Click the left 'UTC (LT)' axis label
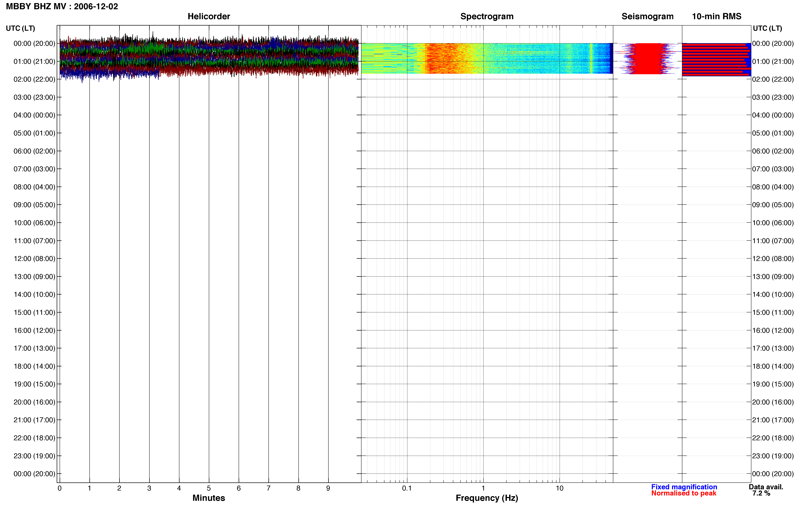Viewport: 812px width, 508px height. [21, 28]
